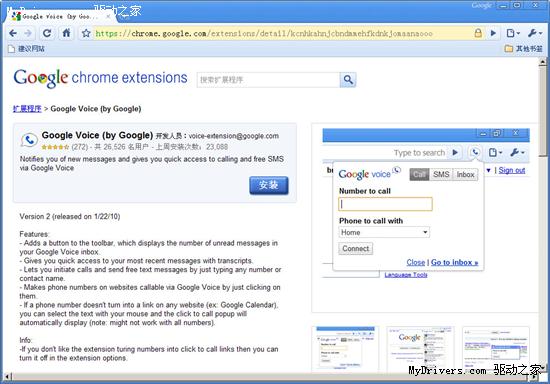Viewport: 550px width, 384px height.
Task: Click the padlock security icon in the address bar
Action: click(478, 33)
